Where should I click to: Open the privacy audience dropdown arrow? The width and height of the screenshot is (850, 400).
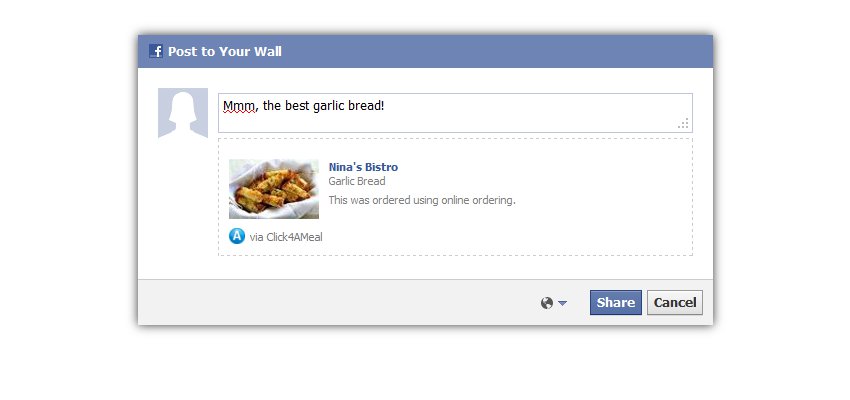[562, 303]
